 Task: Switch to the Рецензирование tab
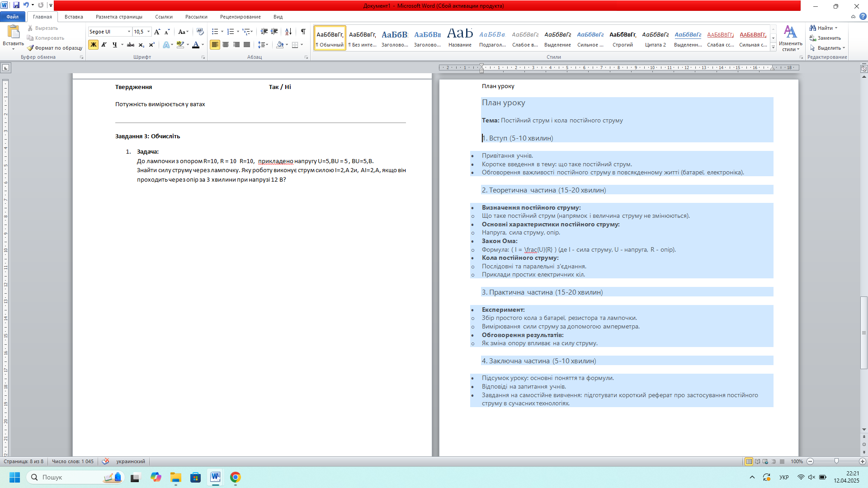(x=240, y=17)
